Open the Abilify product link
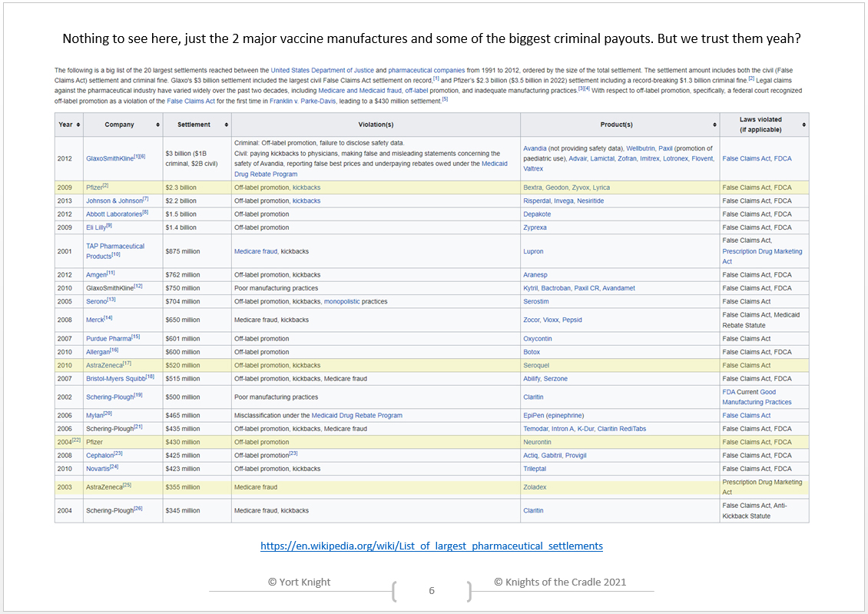Viewport: 868px width, 614px height. (532, 379)
